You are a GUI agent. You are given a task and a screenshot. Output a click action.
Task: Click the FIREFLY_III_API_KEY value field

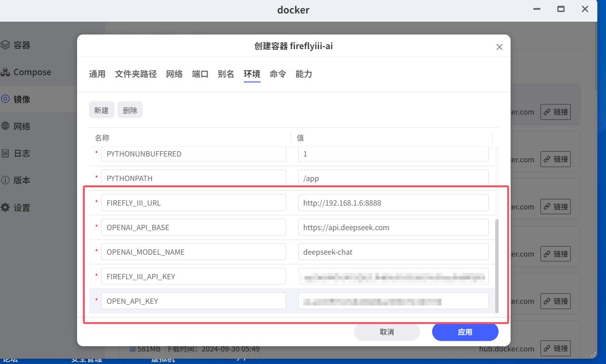[x=394, y=276]
